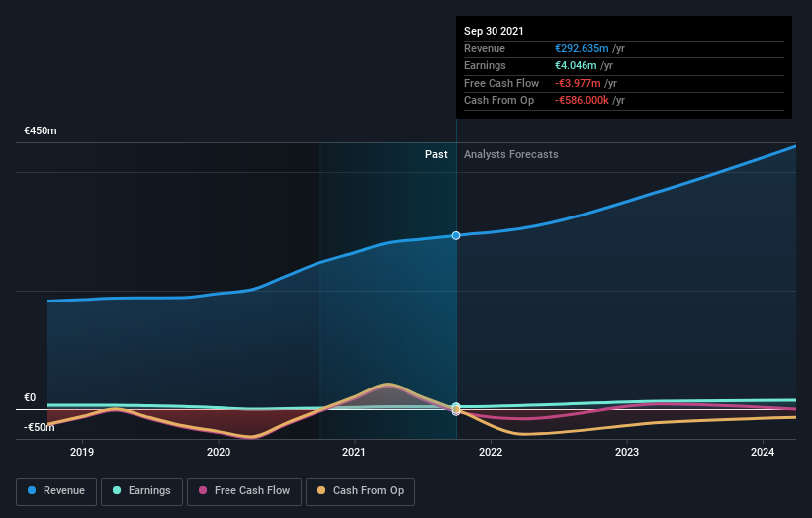The width and height of the screenshot is (812, 518).
Task: Click the €0 y-axis label
Action: tap(30, 398)
